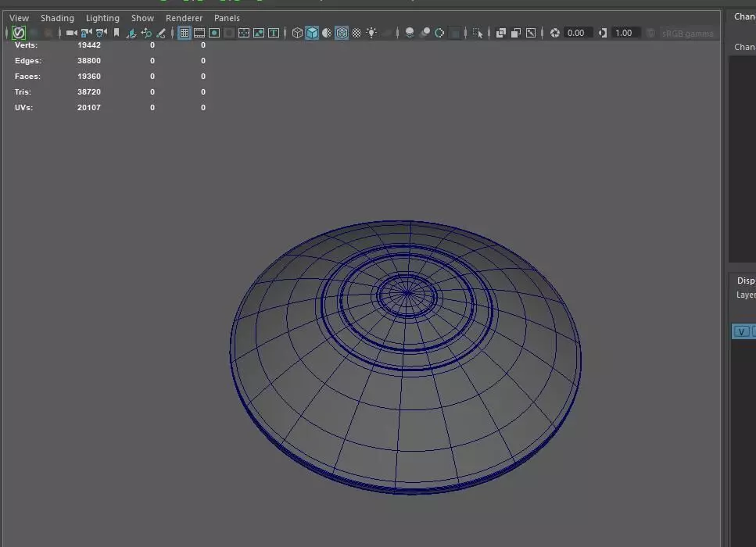Open the Renderer menu
This screenshot has width=756, height=547.
185,18
